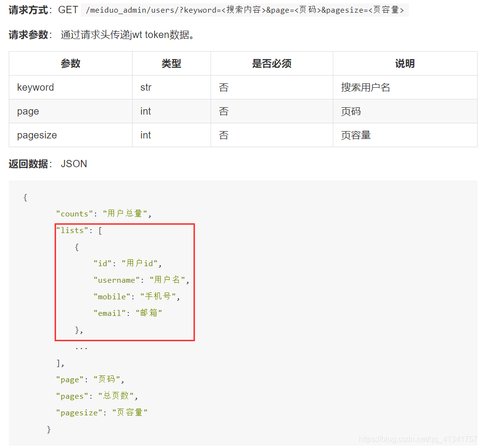Viewport: 482px width, 448px height.
Task: Click the GET request URL code snippet
Action: tap(245, 10)
